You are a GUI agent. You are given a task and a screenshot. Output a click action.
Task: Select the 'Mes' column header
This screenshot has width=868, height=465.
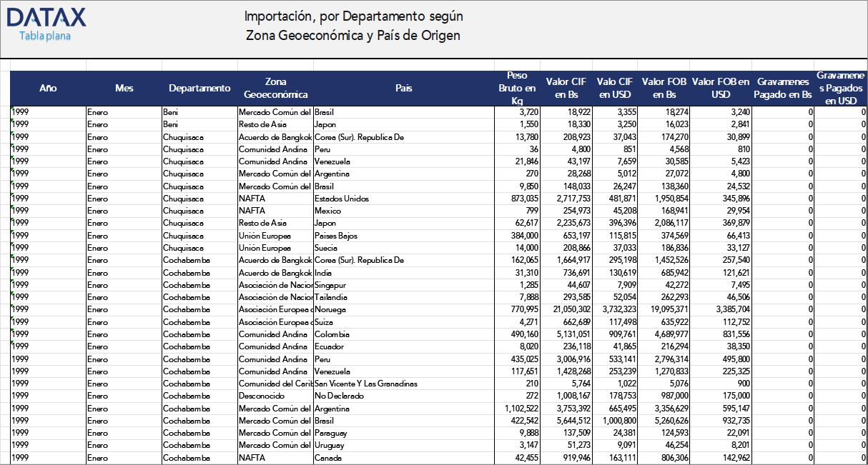point(124,88)
